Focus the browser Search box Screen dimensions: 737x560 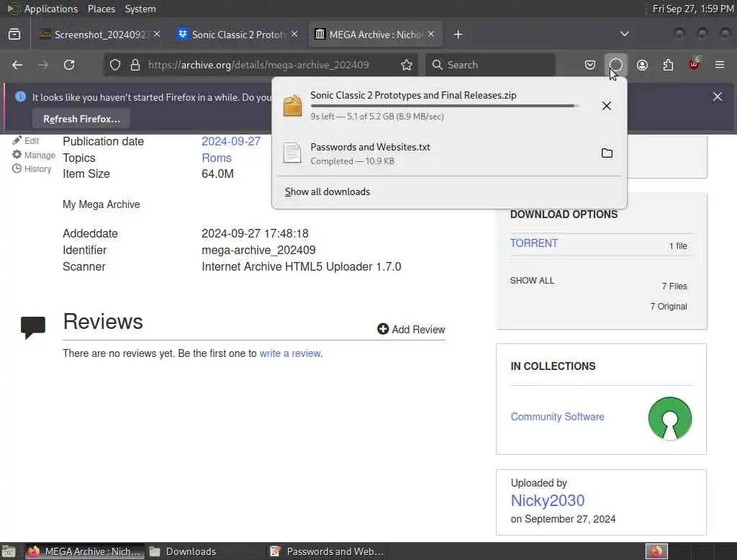(489, 65)
